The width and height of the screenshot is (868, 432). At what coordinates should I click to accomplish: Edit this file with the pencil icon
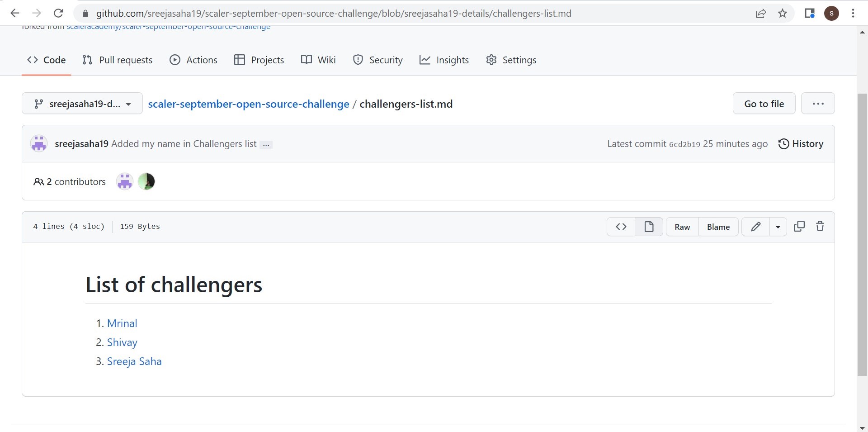pos(755,227)
